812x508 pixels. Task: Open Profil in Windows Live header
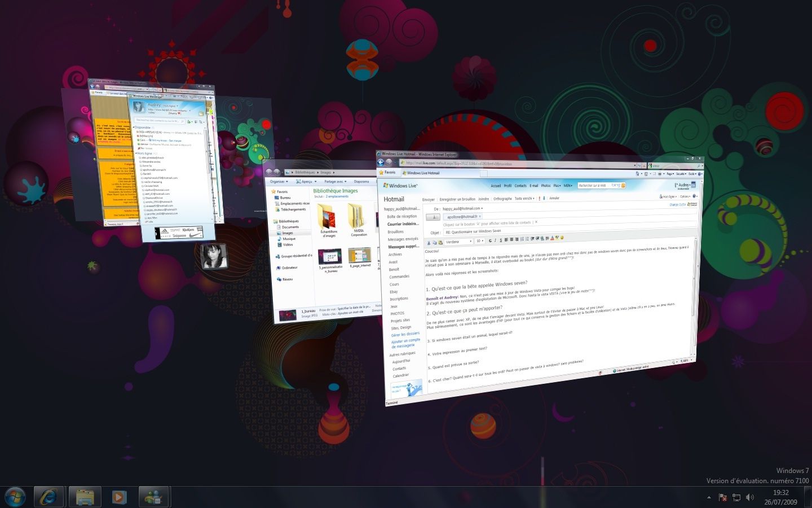(507, 186)
